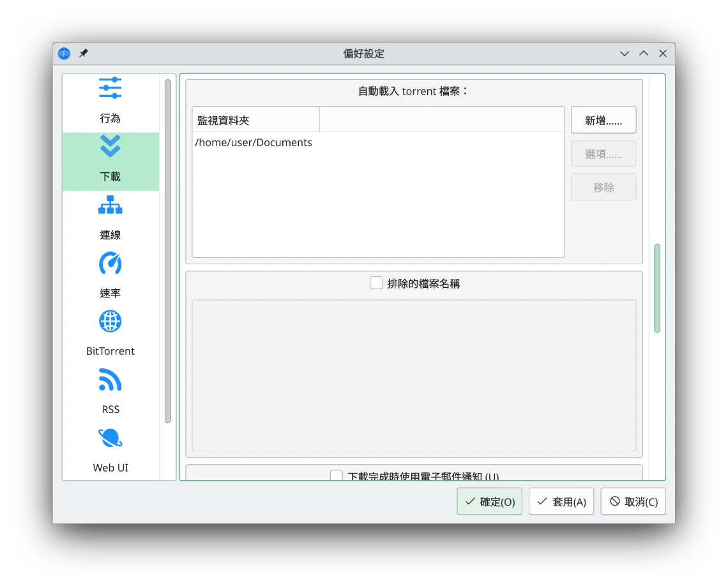728x586 pixels.
Task: Click the qBittorrent logo in title bar
Action: [64, 54]
